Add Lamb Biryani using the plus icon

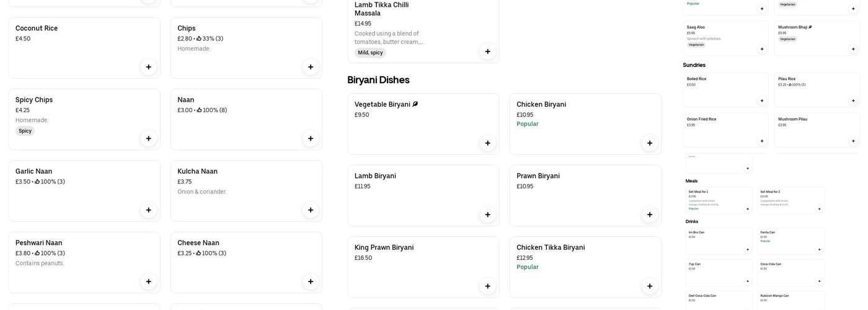(x=487, y=215)
